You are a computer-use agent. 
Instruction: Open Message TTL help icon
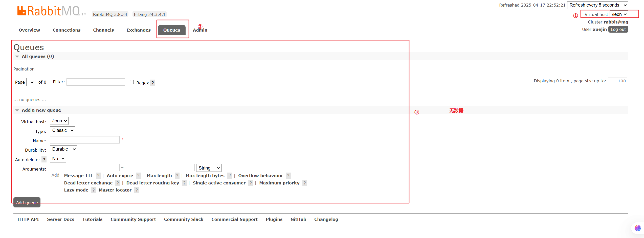98,176
